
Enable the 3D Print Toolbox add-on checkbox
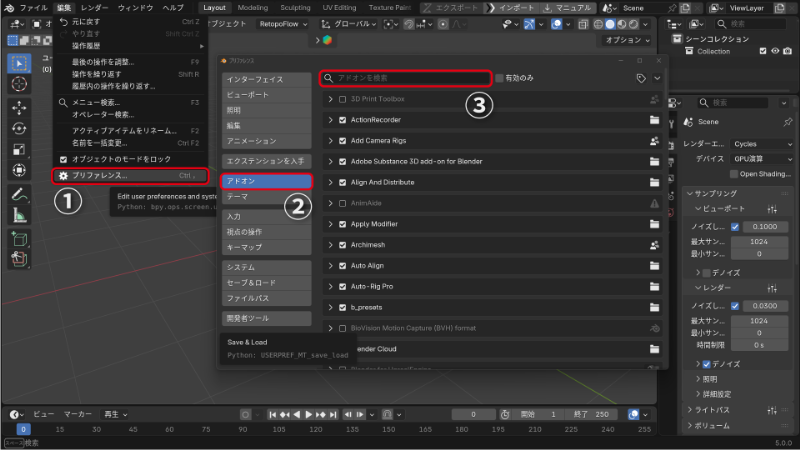pyautogui.click(x=342, y=100)
